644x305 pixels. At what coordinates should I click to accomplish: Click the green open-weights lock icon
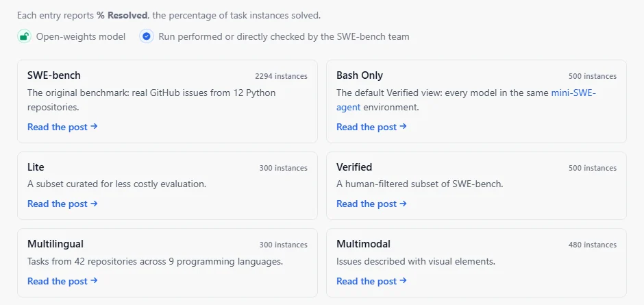[x=25, y=36]
